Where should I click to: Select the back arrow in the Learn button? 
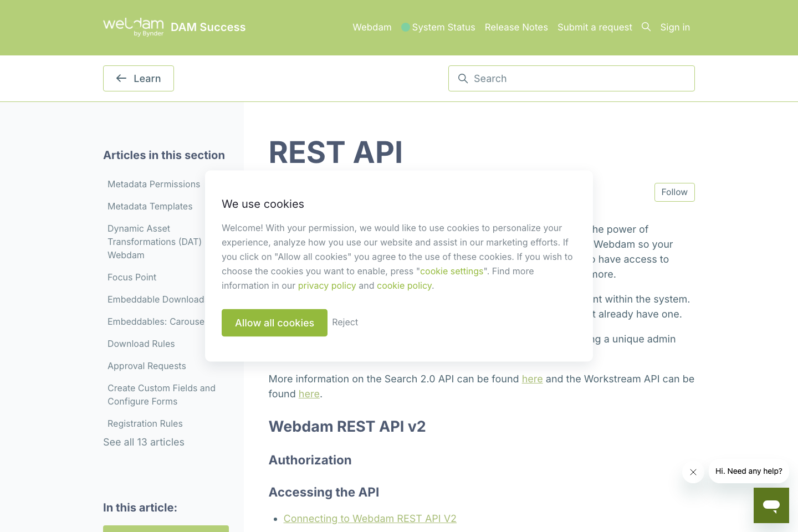pos(121,78)
